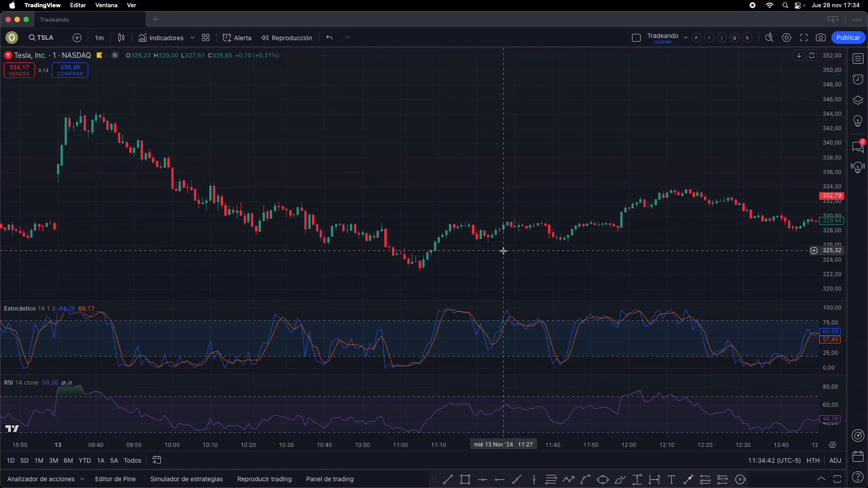Select the rectangle drawing tool
Image resolution: width=868 pixels, height=488 pixels.
coord(465,479)
